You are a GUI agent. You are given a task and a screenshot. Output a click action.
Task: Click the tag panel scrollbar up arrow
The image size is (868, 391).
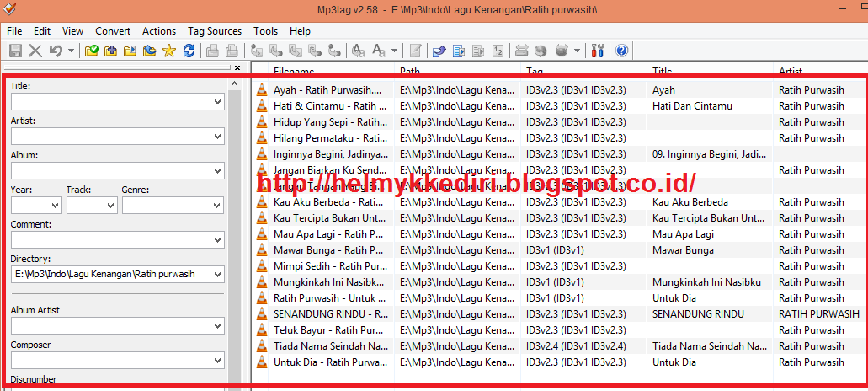(235, 83)
